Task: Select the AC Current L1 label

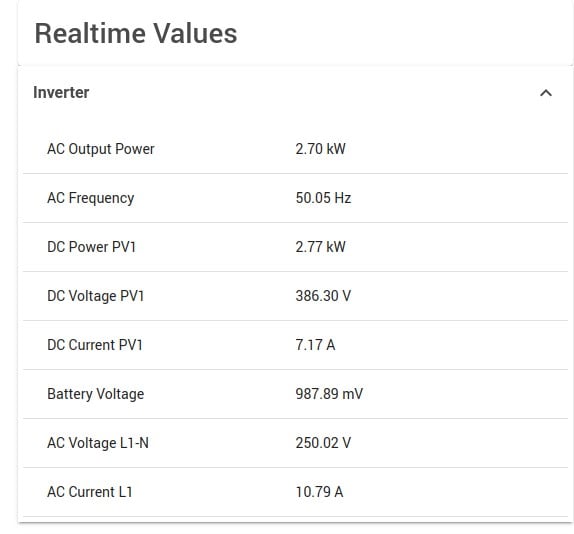Action: click(90, 492)
